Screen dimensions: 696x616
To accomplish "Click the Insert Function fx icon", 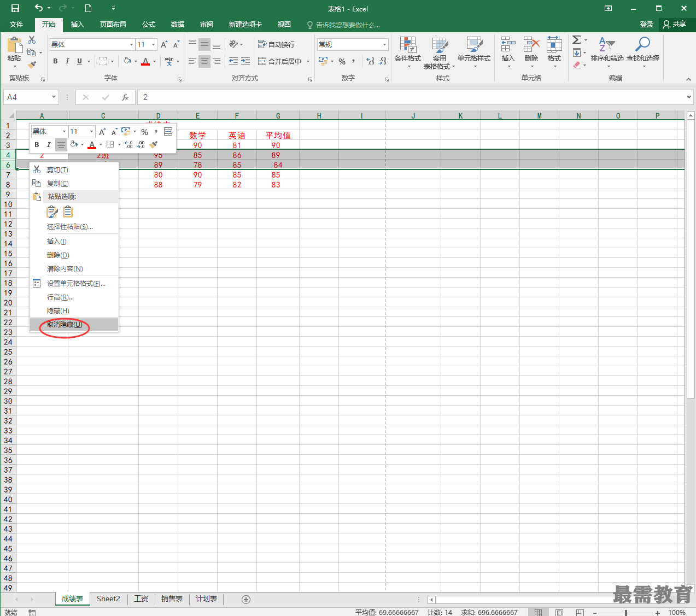I will coord(125,97).
